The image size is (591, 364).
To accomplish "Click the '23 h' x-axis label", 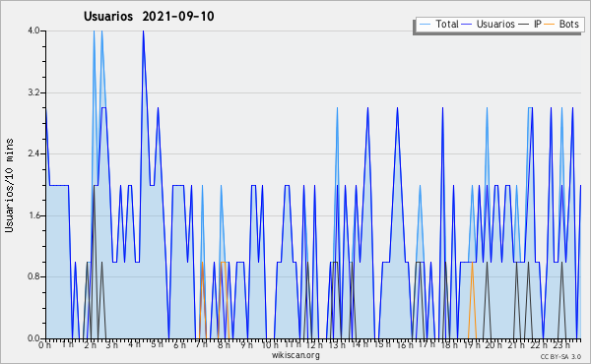I will 560,344.
